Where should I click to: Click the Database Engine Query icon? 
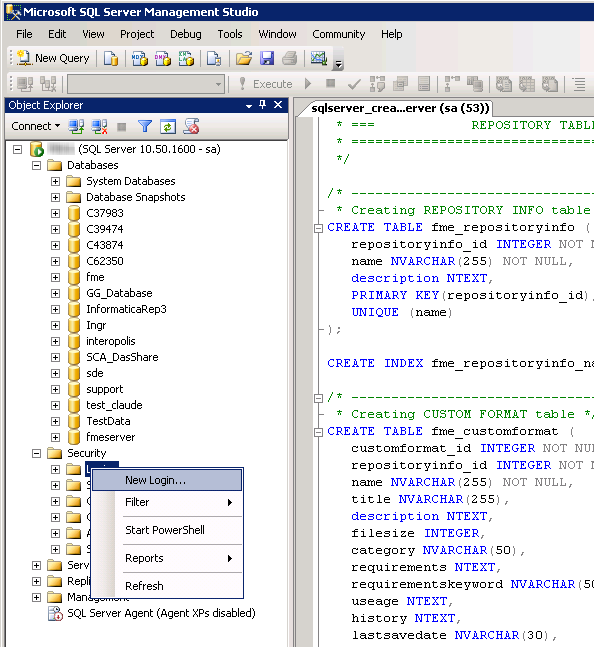[x=111, y=58]
